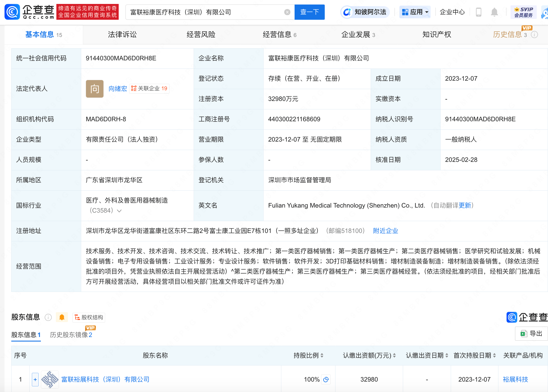Clear the search box text

pyautogui.click(x=287, y=12)
